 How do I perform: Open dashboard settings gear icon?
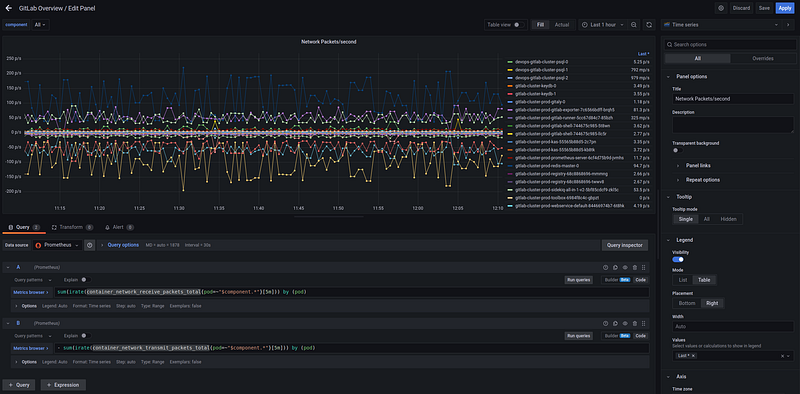pyautogui.click(x=721, y=8)
